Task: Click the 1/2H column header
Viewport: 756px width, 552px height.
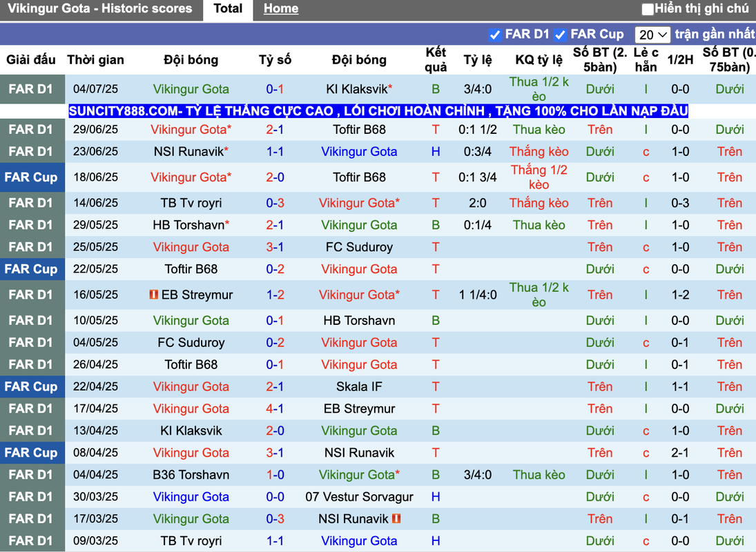Action: (x=680, y=60)
